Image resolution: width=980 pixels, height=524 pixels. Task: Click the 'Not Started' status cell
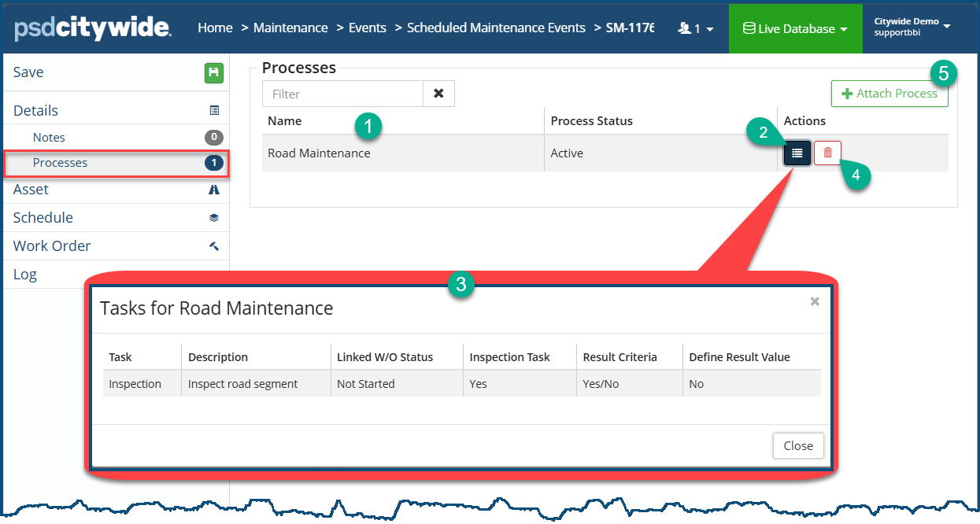(x=365, y=384)
